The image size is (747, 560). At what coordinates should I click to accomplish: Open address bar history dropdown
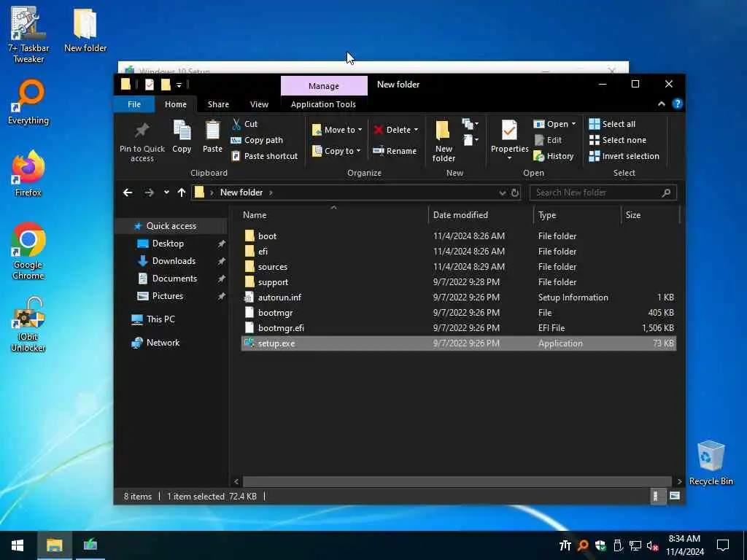click(502, 192)
